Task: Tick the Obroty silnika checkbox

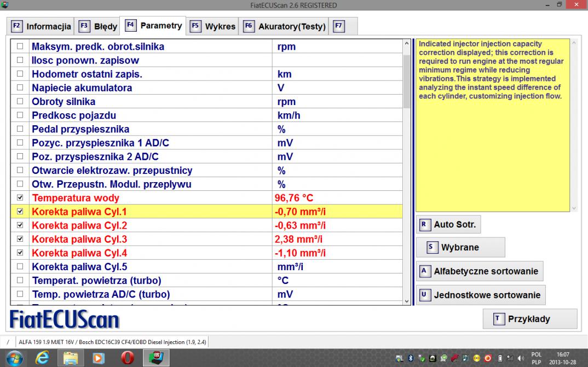Action: (20, 101)
